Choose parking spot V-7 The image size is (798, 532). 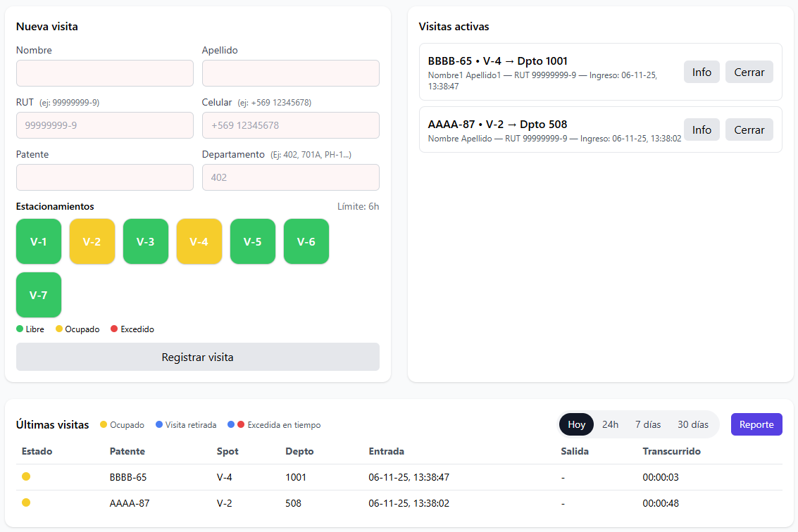tap(39, 295)
